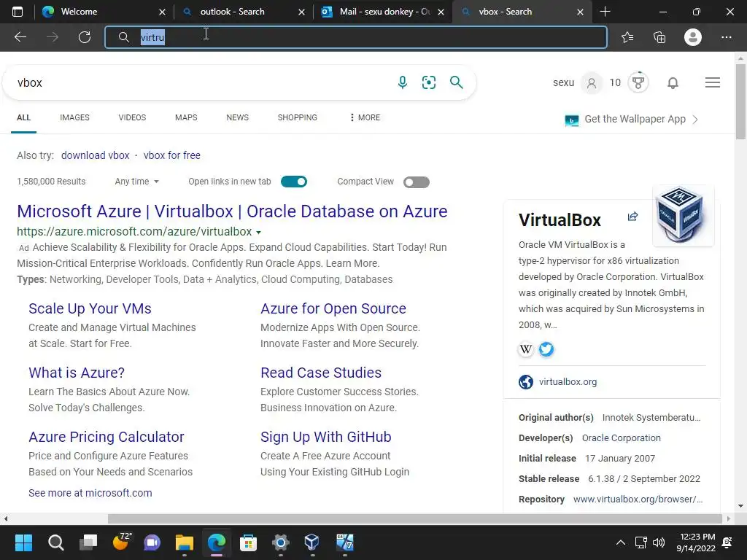The width and height of the screenshot is (747, 560).
Task: Open the Bing account person icon
Action: 592,83
